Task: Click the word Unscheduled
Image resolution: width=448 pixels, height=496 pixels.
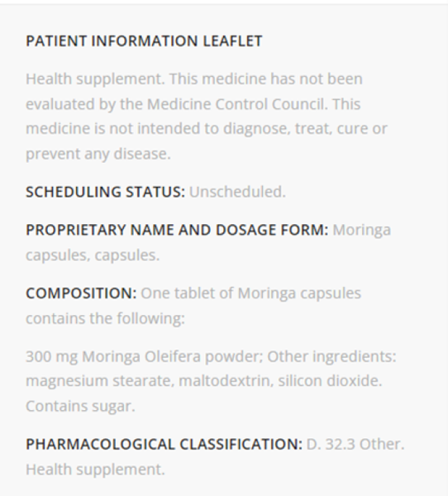Action: click(237, 192)
